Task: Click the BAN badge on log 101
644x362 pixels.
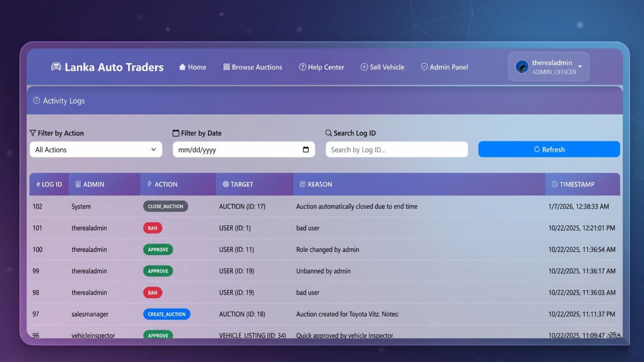Action: 152,228
